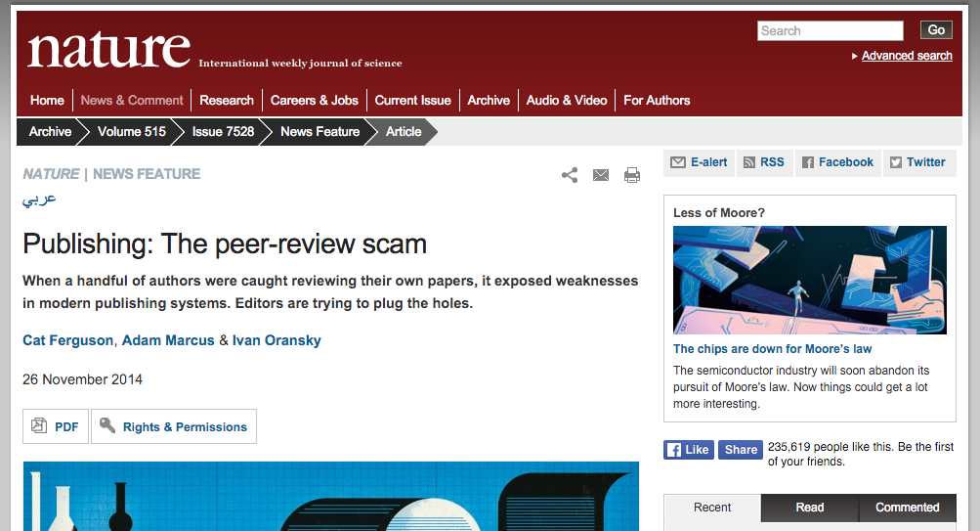The width and height of the screenshot is (980, 531).
Task: Open Careers & Jobs menu
Action: click(x=314, y=100)
